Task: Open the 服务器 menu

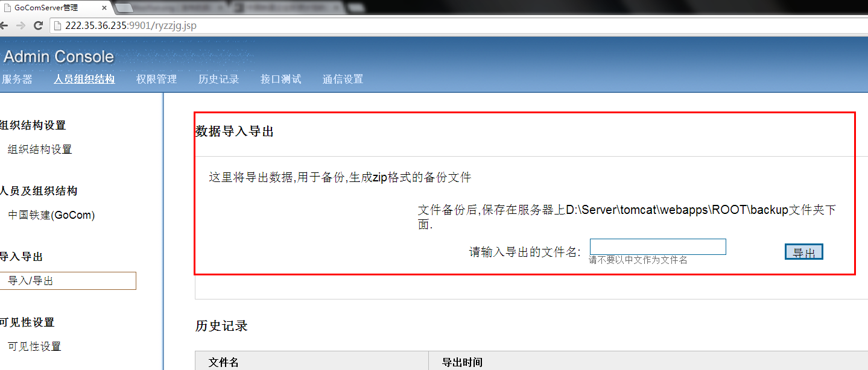Action: pos(16,79)
